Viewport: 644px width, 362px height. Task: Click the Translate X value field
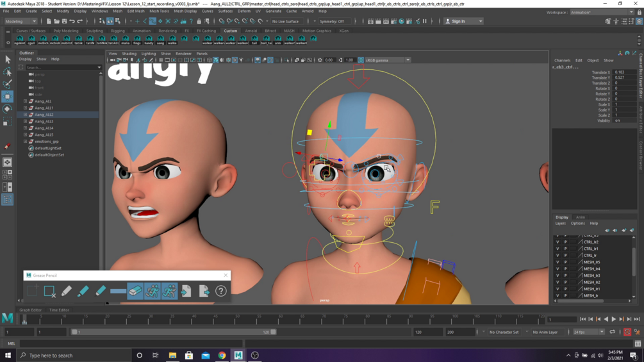[623, 72]
